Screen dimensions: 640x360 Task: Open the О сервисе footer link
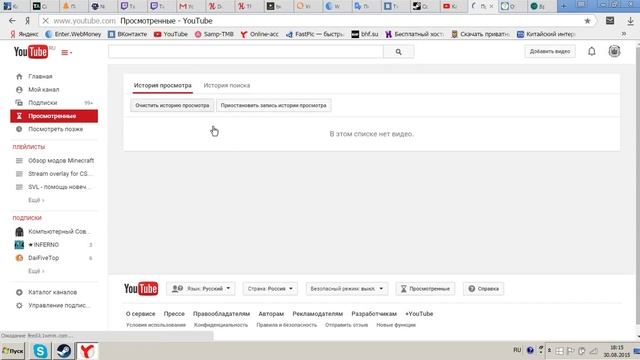point(140,314)
